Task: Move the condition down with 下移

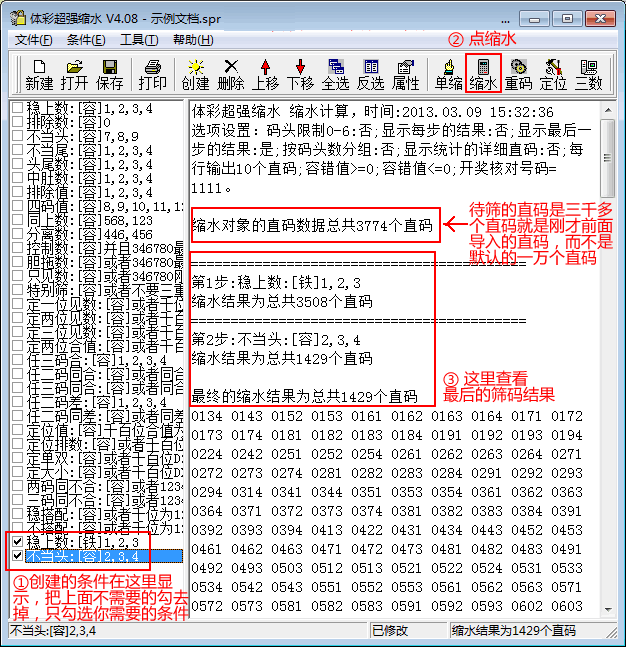Action: [300, 75]
